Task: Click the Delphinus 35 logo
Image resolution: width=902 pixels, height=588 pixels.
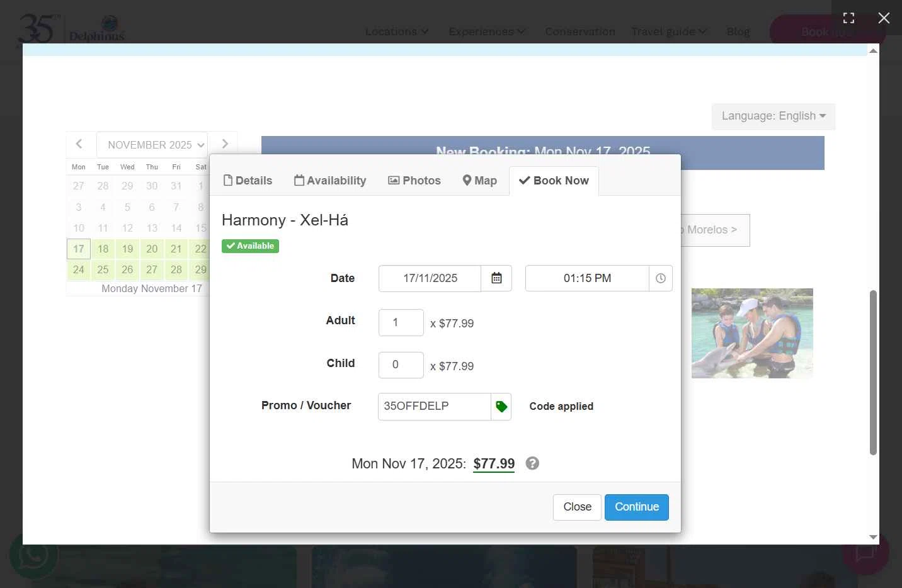Action: coord(71,30)
